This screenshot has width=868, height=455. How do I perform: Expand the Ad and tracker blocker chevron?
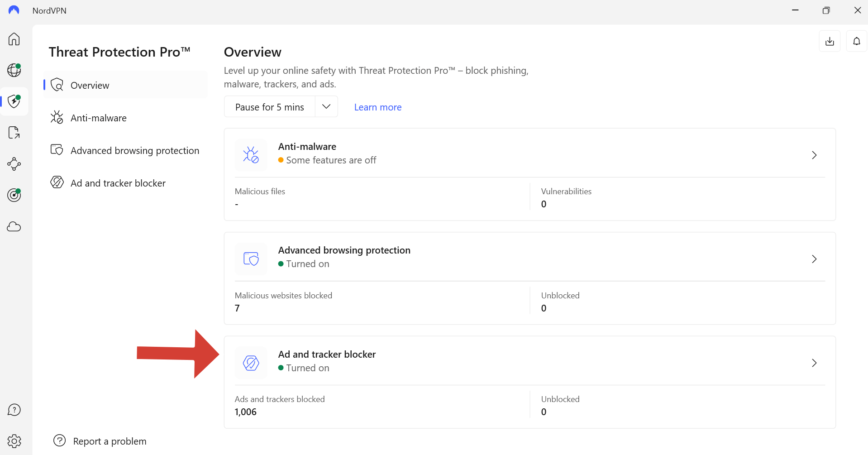814,363
